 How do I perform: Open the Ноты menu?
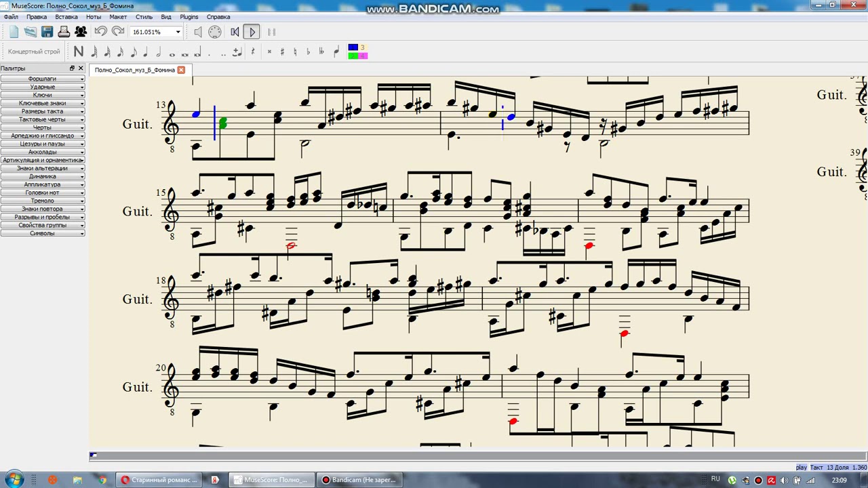click(94, 17)
